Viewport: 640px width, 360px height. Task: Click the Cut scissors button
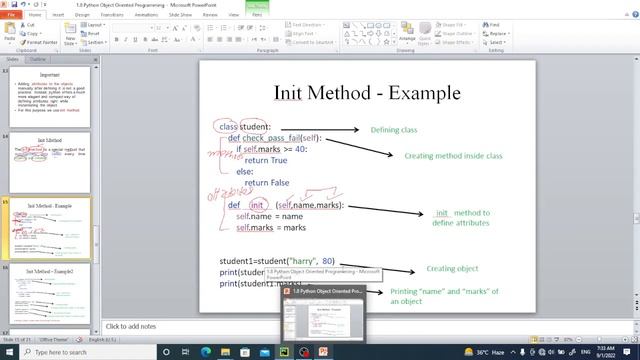[x=28, y=25]
